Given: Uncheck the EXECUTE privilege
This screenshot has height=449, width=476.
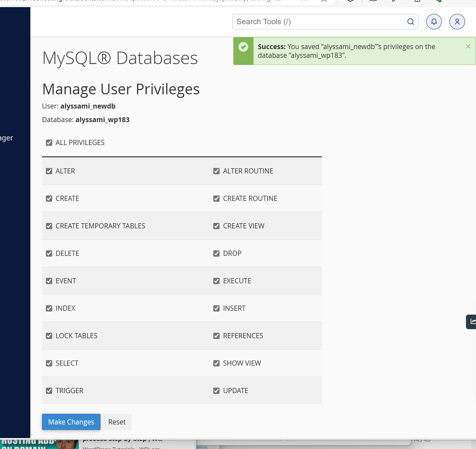Looking at the screenshot, I should pyautogui.click(x=217, y=281).
